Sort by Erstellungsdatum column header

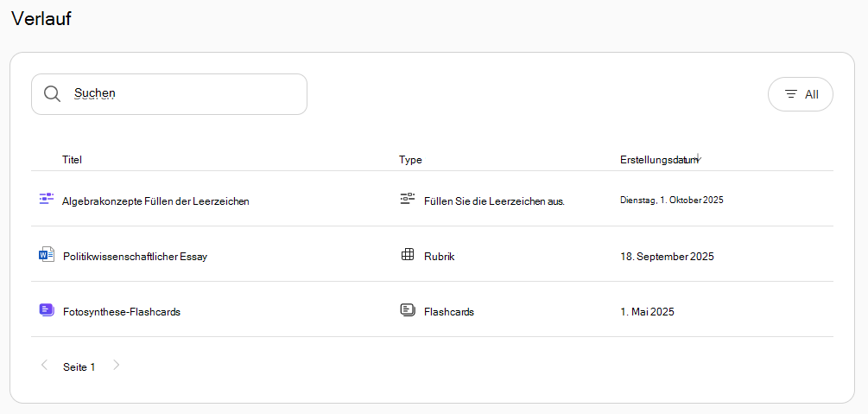(x=659, y=160)
